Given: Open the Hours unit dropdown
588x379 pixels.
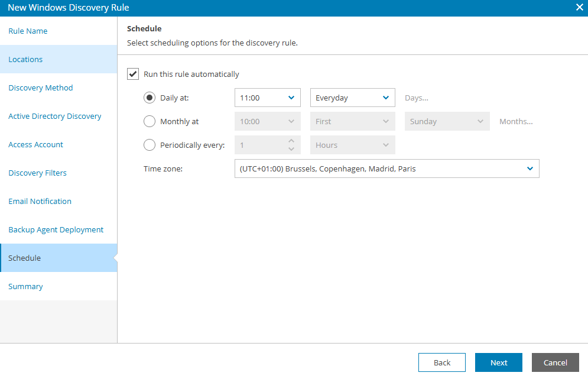Looking at the screenshot, I should tap(352, 145).
